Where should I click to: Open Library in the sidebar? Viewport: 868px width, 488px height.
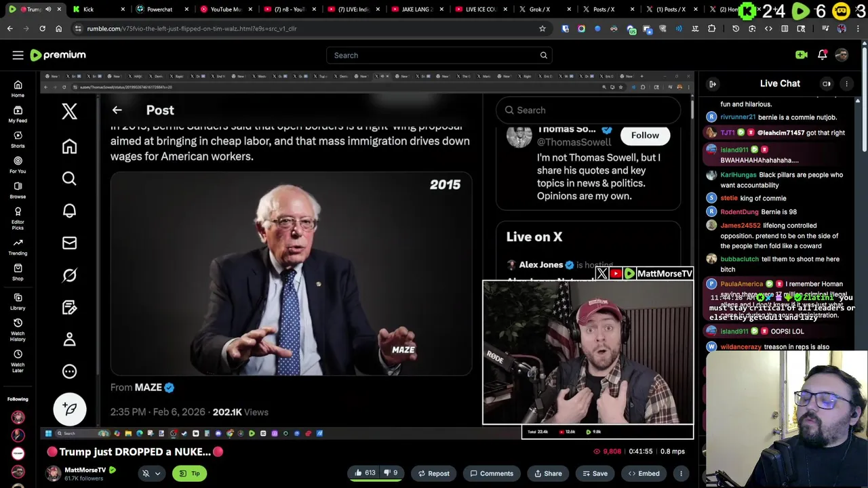(x=18, y=302)
